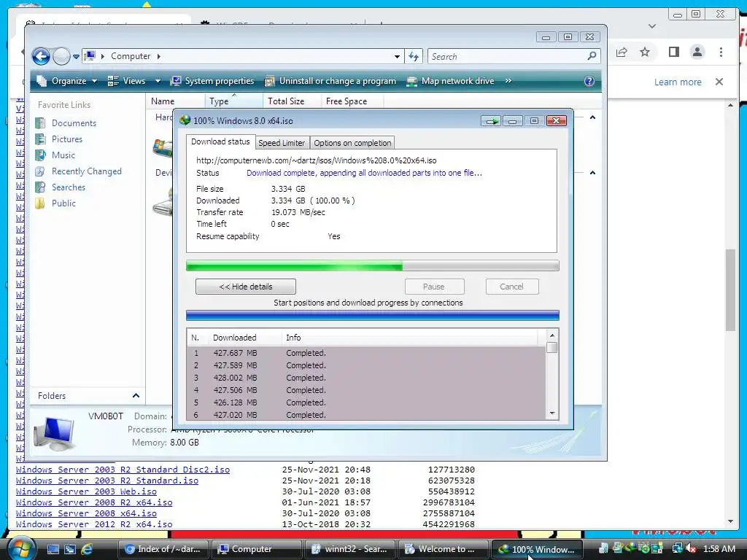Open the Windows Server 2008 R2 x64.iso link

tap(94, 502)
